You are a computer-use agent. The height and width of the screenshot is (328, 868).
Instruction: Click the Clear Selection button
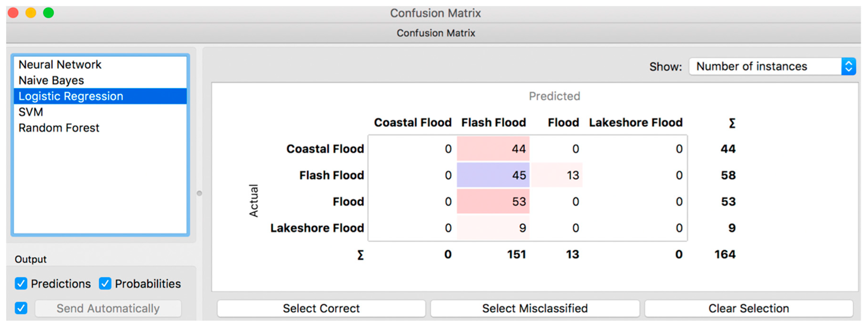(748, 308)
